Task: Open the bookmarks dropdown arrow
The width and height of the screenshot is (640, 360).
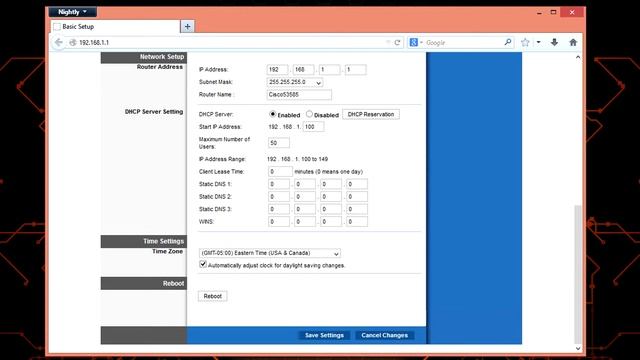Action: pyautogui.click(x=538, y=42)
